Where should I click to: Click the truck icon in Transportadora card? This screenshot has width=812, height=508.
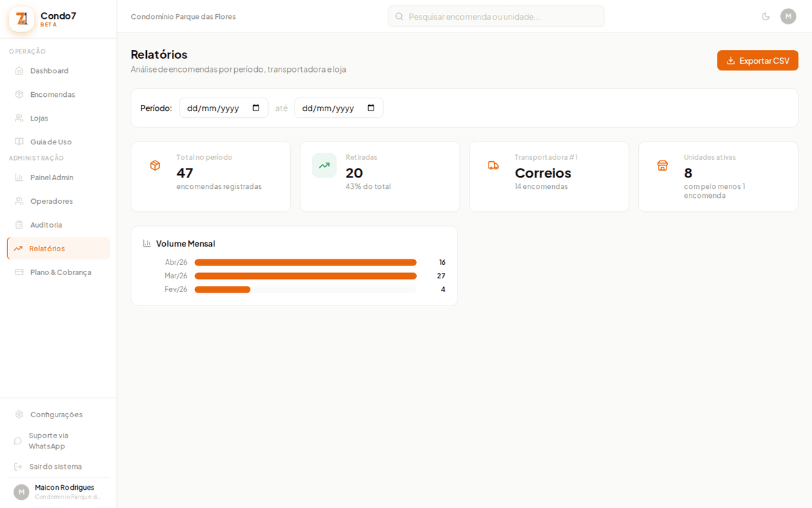493,165
